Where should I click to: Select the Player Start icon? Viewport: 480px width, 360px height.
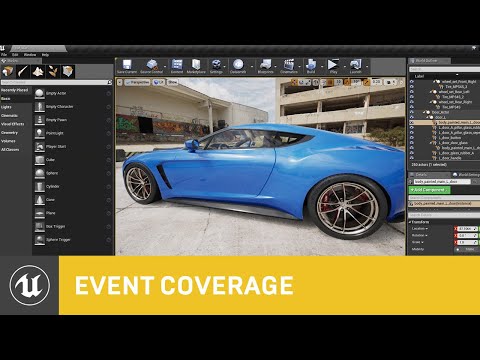(x=40, y=147)
